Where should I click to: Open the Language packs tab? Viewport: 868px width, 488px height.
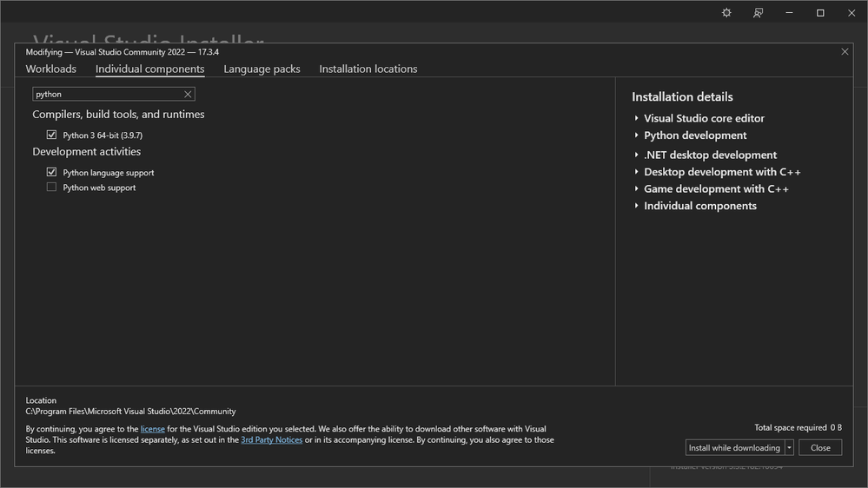click(262, 69)
